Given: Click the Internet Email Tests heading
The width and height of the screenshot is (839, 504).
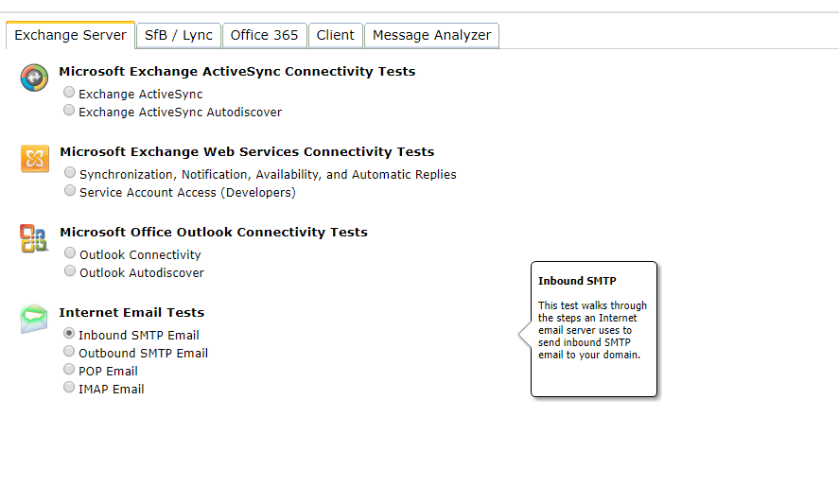Looking at the screenshot, I should point(131,312).
